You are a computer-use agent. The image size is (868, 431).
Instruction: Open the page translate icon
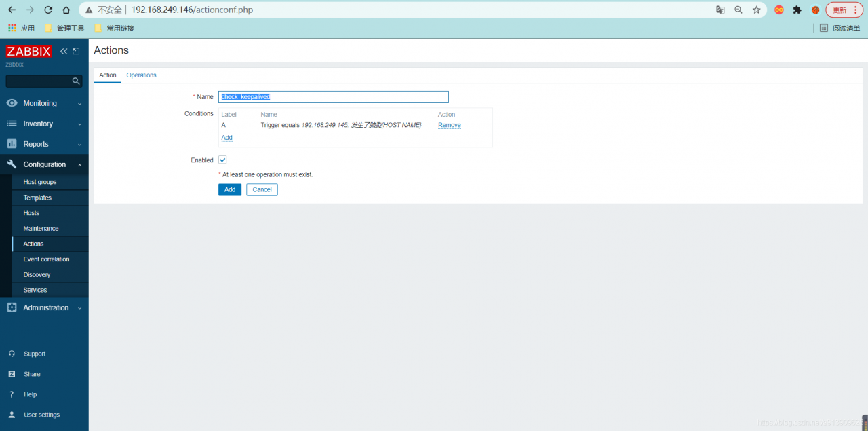pos(720,10)
